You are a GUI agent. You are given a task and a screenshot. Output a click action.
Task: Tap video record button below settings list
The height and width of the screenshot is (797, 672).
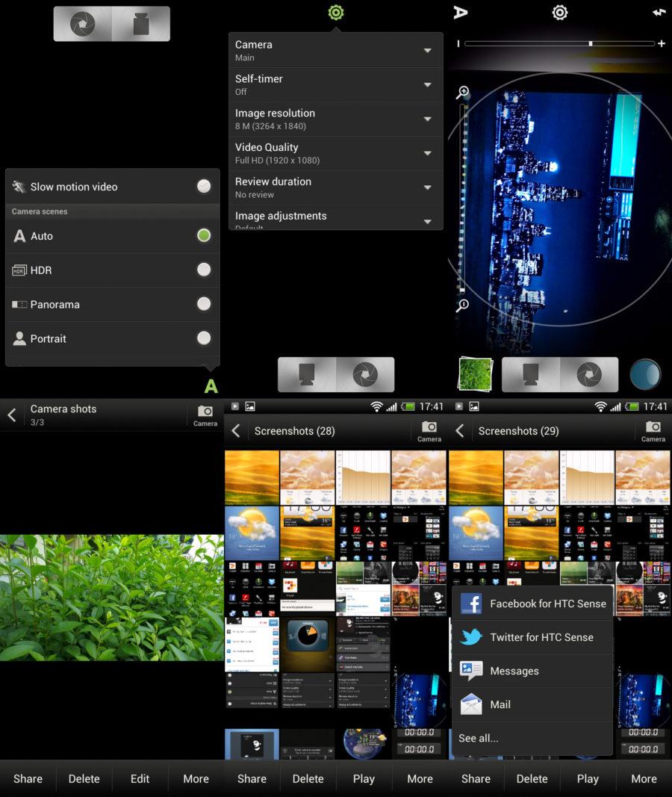click(x=307, y=375)
